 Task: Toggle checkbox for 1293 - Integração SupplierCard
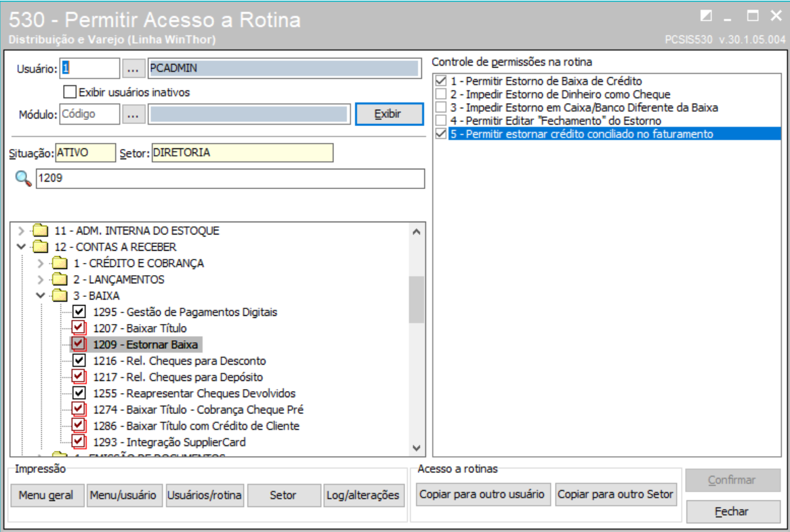coord(79,441)
